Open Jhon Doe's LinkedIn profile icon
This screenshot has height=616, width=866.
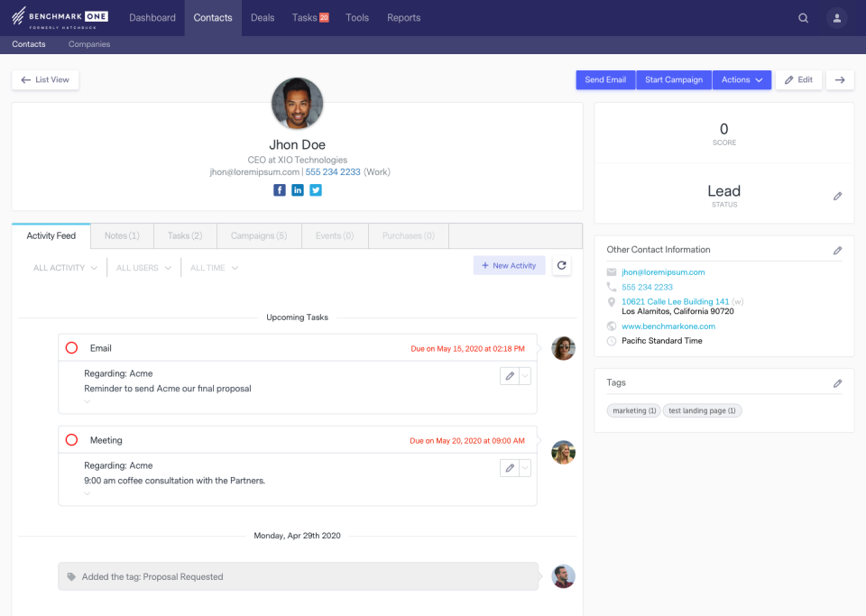click(298, 190)
